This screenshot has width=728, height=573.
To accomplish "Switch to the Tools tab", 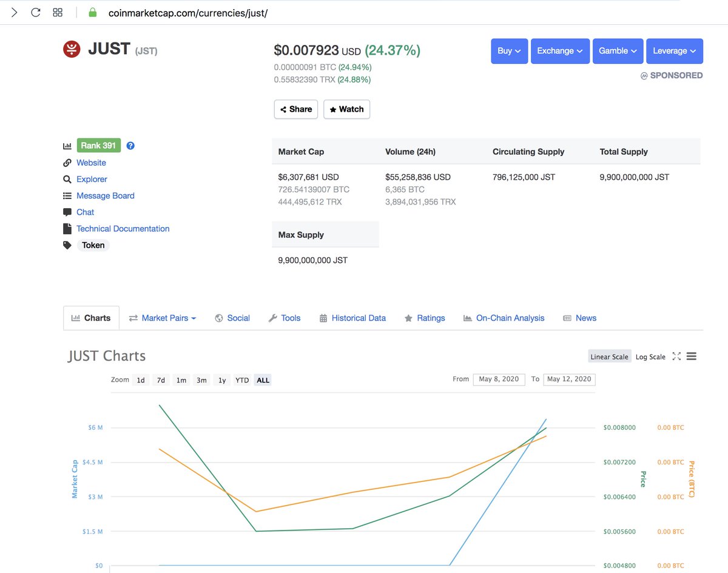I will pyautogui.click(x=284, y=318).
